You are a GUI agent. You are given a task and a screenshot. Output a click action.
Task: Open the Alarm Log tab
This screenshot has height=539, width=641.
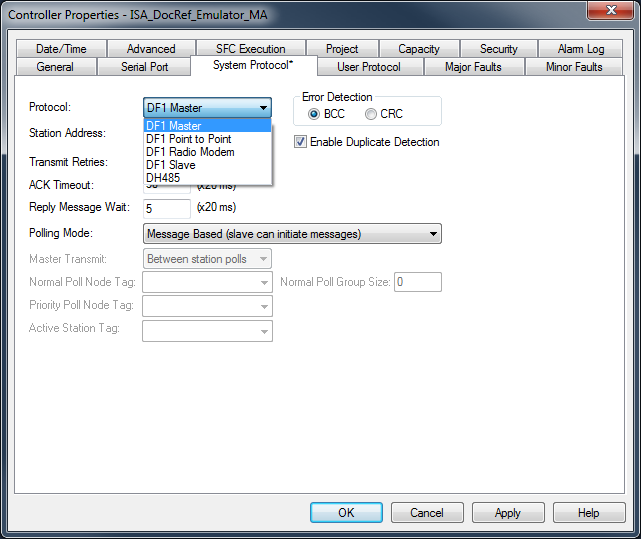click(580, 49)
